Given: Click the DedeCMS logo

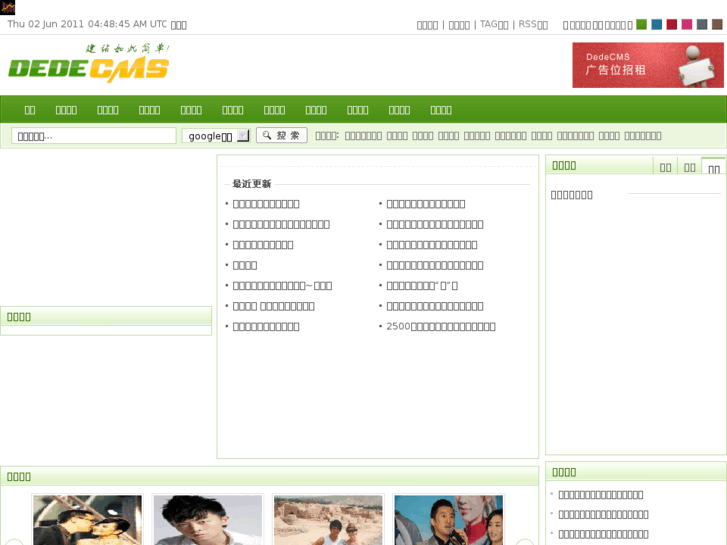Looking at the screenshot, I should point(89,64).
